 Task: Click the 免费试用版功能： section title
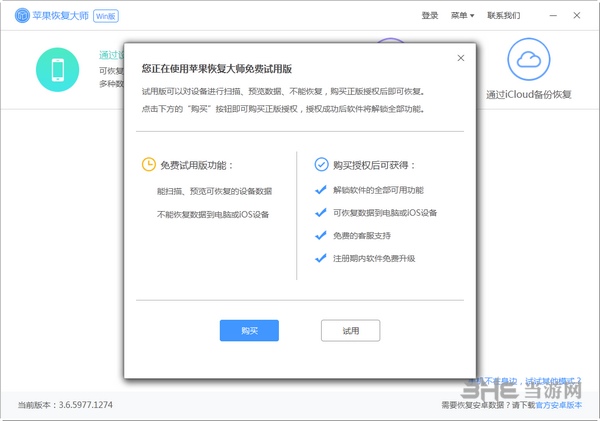[x=197, y=165]
